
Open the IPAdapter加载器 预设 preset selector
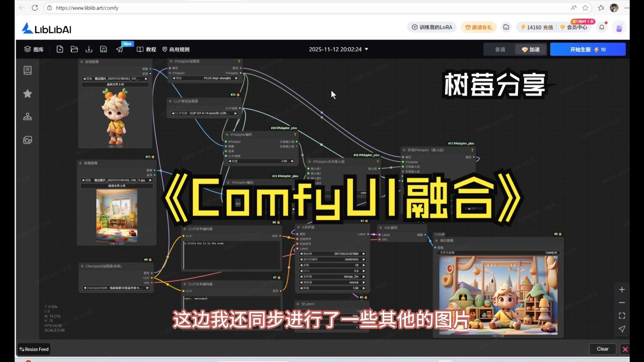205,78
